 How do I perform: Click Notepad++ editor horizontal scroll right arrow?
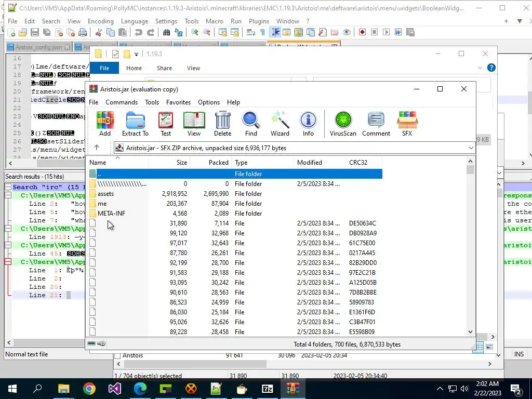pos(524,163)
